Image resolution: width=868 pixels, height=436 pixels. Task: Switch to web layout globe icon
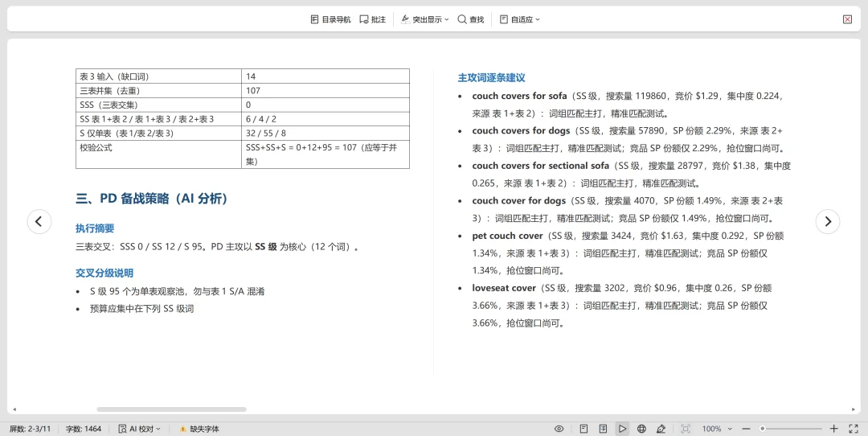[x=641, y=429]
